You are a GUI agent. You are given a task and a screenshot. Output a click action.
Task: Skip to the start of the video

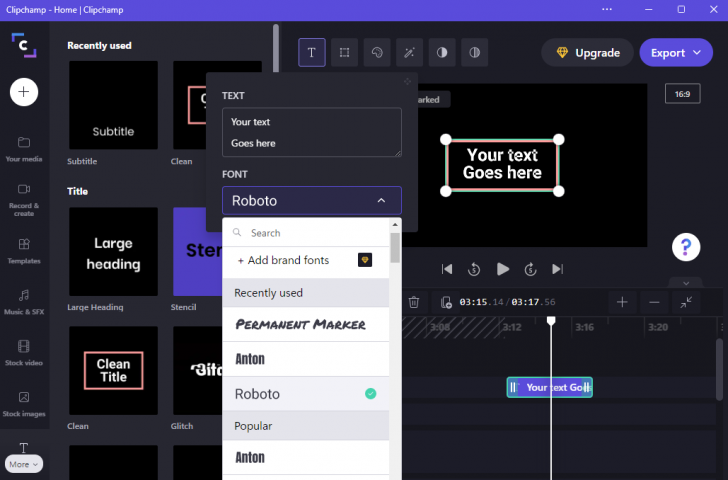447,269
